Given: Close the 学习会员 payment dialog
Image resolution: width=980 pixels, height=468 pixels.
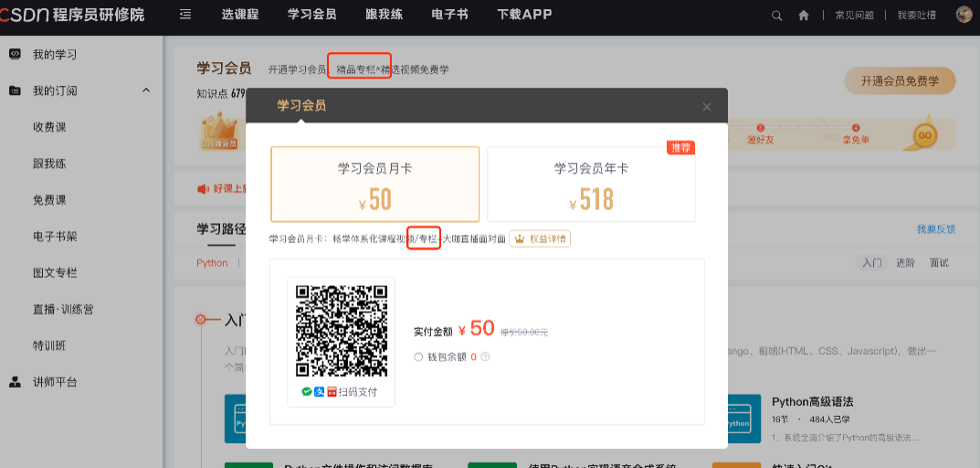Looking at the screenshot, I should click(x=707, y=107).
